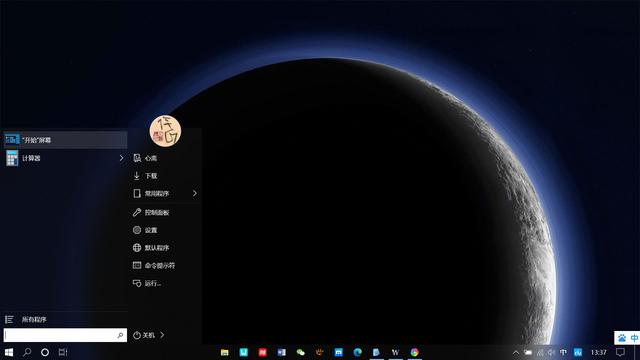Open the blue document app on taskbar
The width and height of the screenshot is (640, 360).
tap(376, 352)
